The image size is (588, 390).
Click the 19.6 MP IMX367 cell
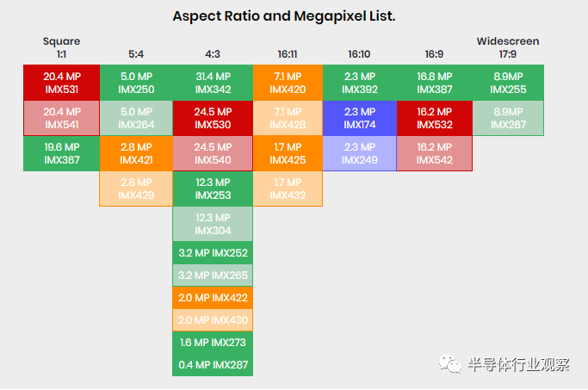coord(61,153)
